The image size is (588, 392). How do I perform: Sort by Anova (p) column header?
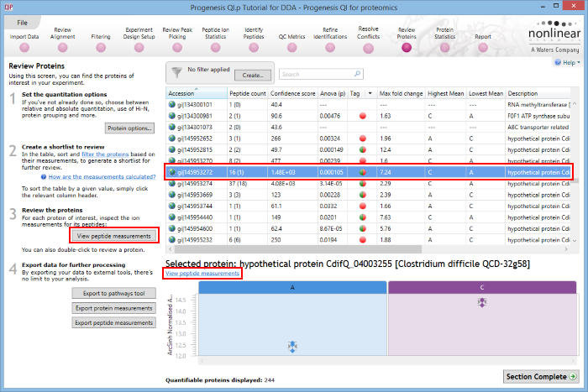tap(333, 93)
